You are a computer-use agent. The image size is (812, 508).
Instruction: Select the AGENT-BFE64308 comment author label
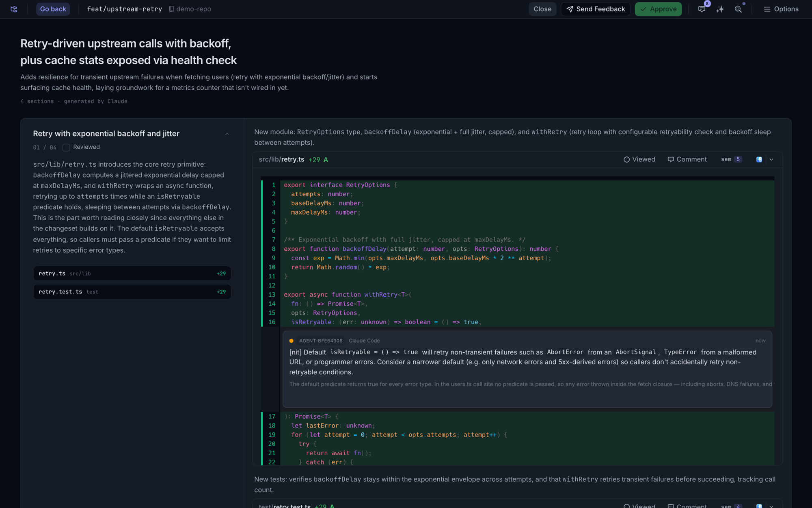click(321, 341)
